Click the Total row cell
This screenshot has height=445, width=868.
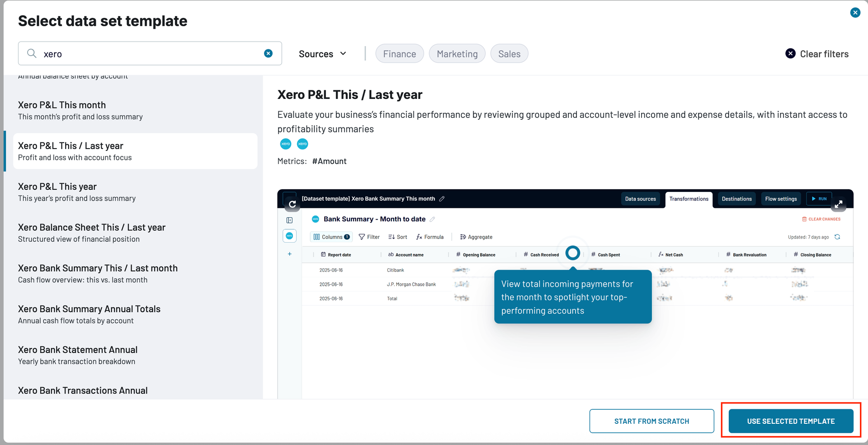392,299
